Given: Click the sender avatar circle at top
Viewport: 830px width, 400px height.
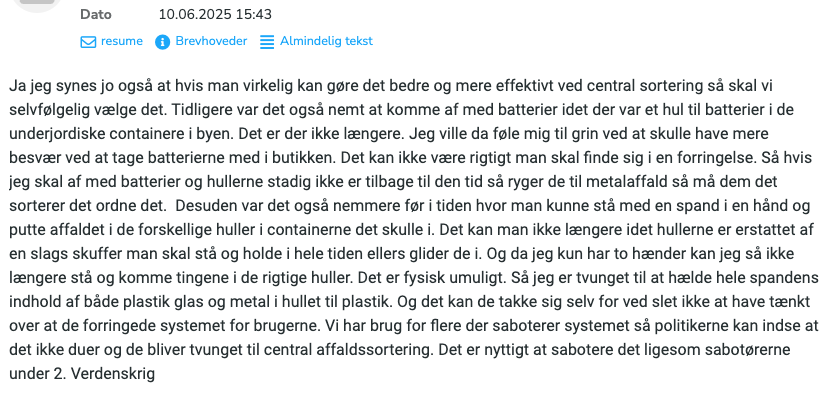Looking at the screenshot, I should (37, 3).
